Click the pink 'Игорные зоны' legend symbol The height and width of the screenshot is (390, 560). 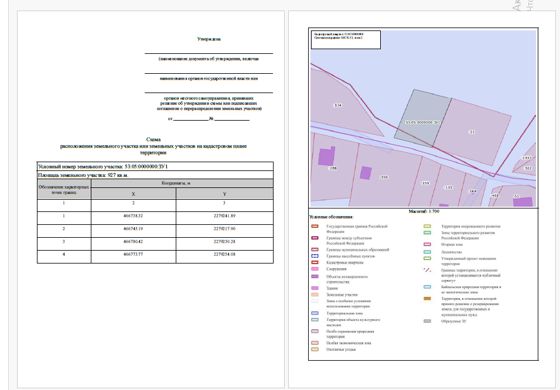[427, 244]
